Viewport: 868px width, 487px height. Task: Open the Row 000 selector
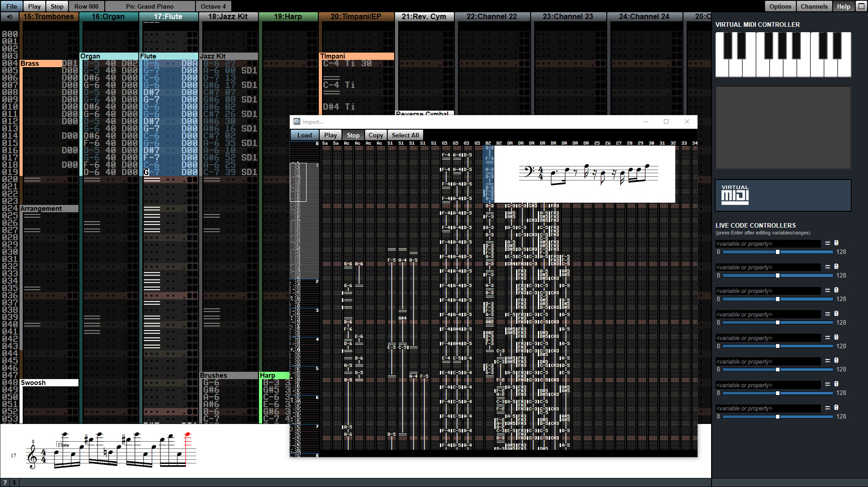(86, 6)
